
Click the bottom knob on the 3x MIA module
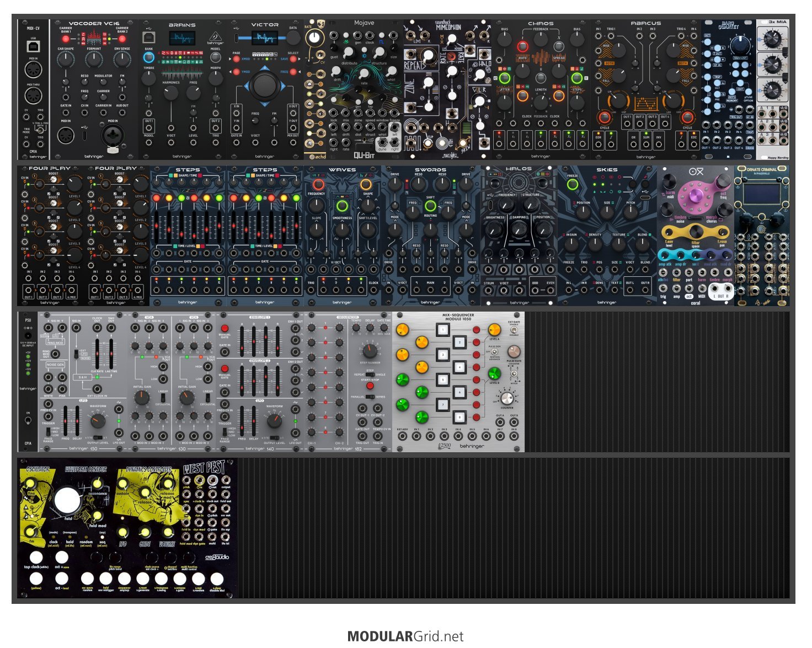(x=773, y=89)
